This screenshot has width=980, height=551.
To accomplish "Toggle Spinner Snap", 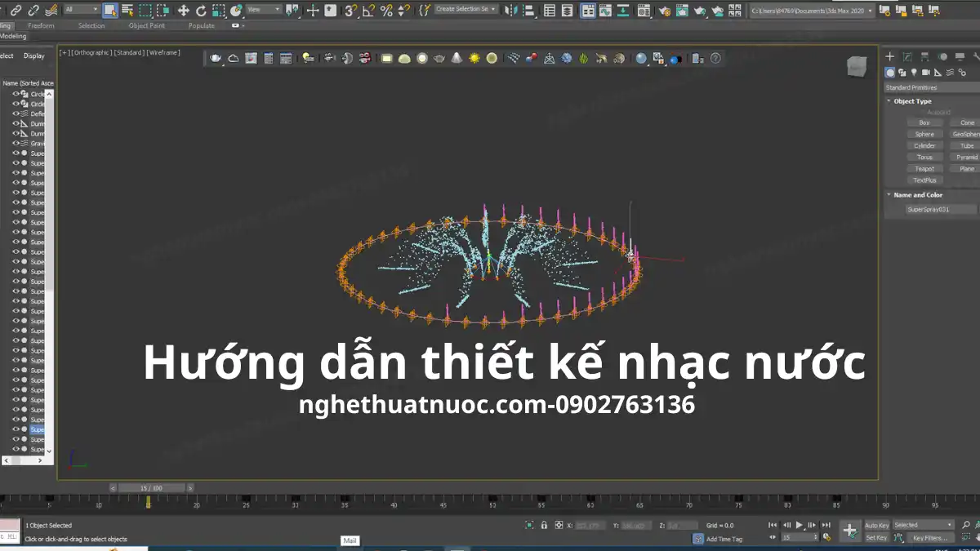I will pyautogui.click(x=403, y=11).
